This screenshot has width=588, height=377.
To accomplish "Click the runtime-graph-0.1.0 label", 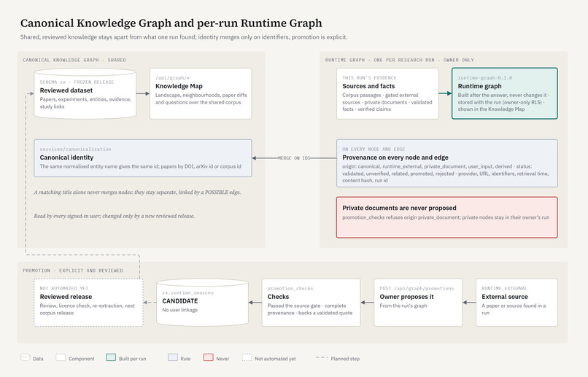I will click(485, 78).
